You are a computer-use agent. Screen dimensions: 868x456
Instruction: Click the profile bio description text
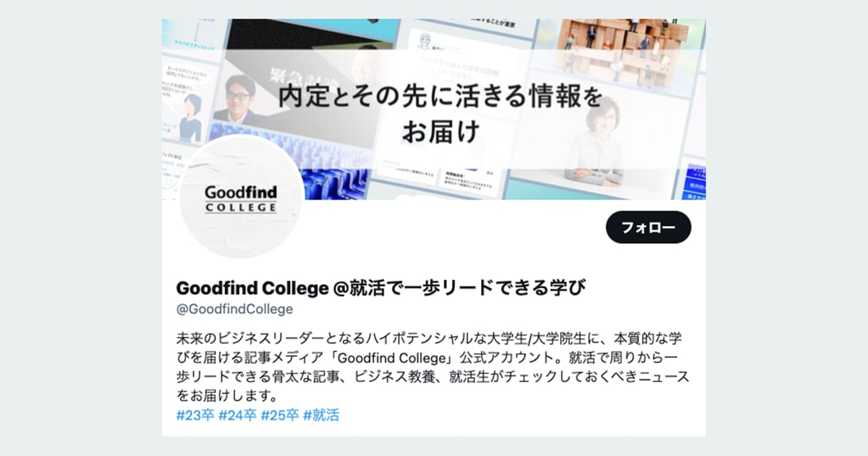click(433, 368)
